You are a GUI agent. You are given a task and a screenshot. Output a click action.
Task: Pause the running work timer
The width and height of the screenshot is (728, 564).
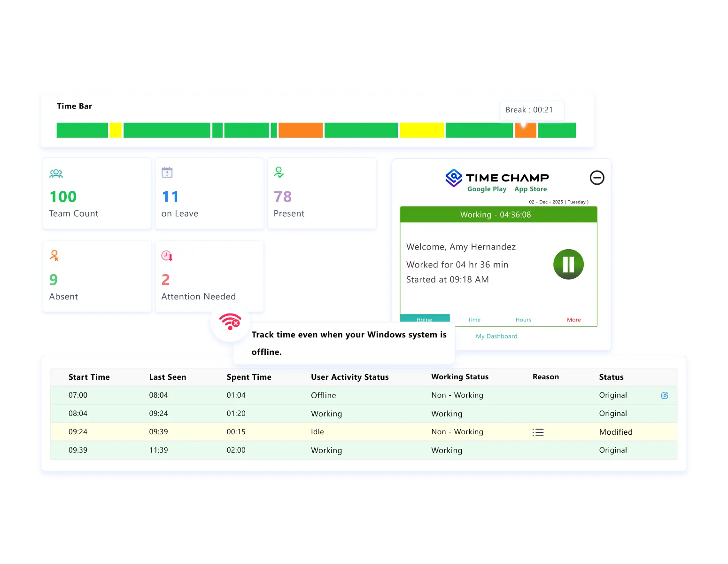568,264
